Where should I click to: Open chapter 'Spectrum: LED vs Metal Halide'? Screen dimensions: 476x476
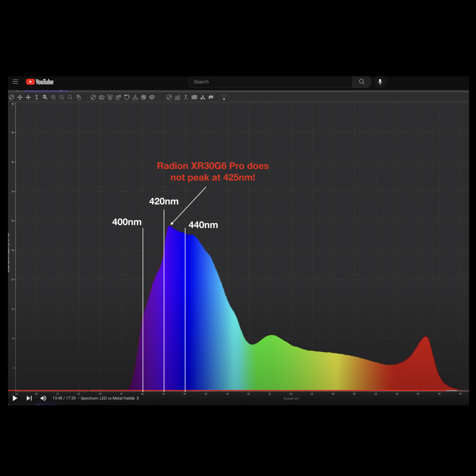coord(108,398)
